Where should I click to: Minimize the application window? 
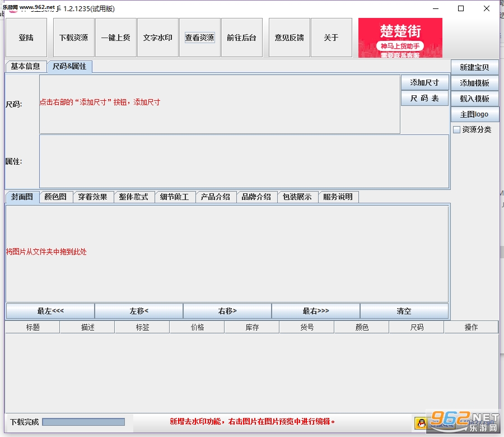click(x=436, y=8)
